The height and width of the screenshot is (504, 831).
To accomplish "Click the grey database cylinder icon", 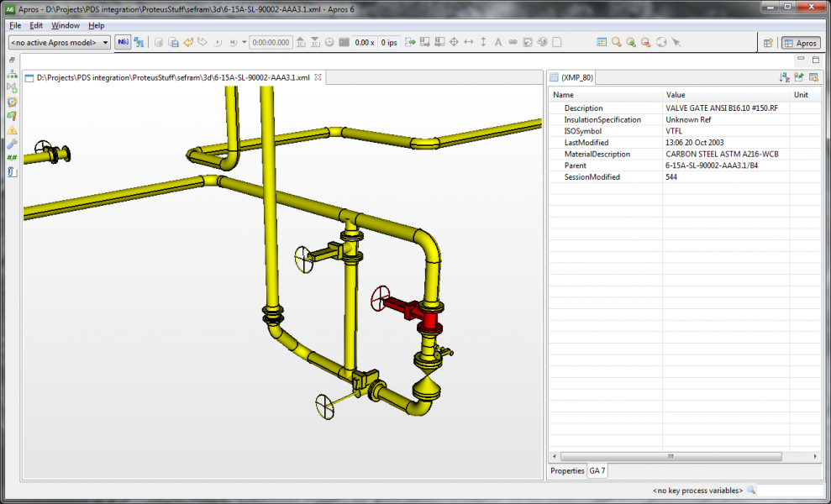I will (159, 42).
